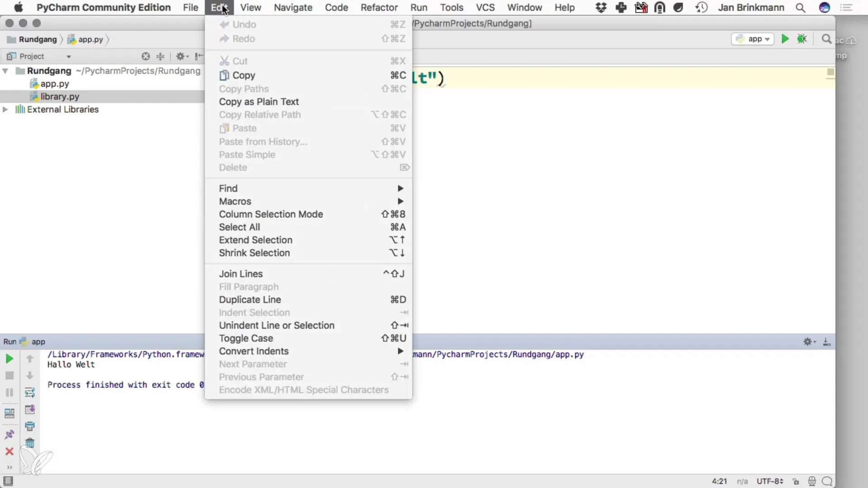Image resolution: width=868 pixels, height=488 pixels.
Task: Choose Extend Selection
Action: [x=309, y=240]
